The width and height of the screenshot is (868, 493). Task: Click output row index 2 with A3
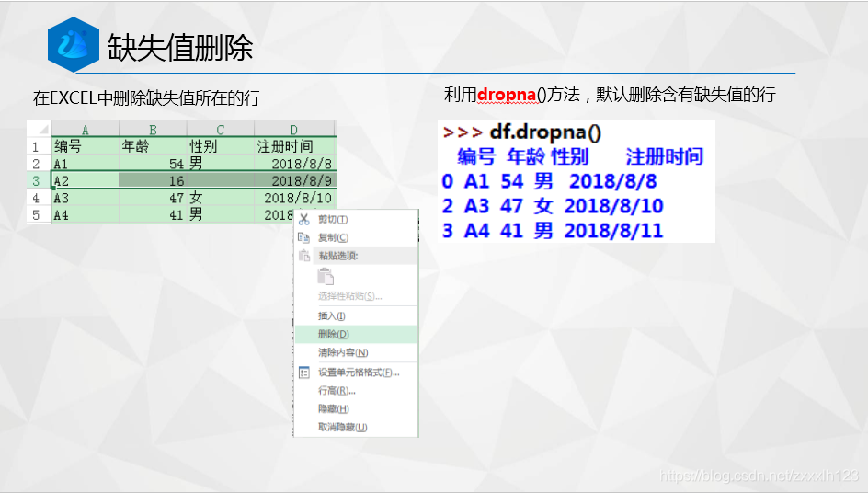pos(553,206)
